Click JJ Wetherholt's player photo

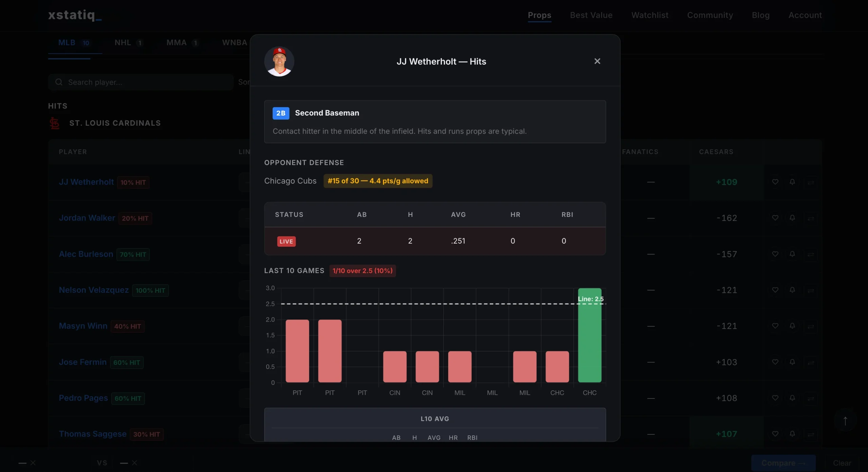pyautogui.click(x=279, y=61)
